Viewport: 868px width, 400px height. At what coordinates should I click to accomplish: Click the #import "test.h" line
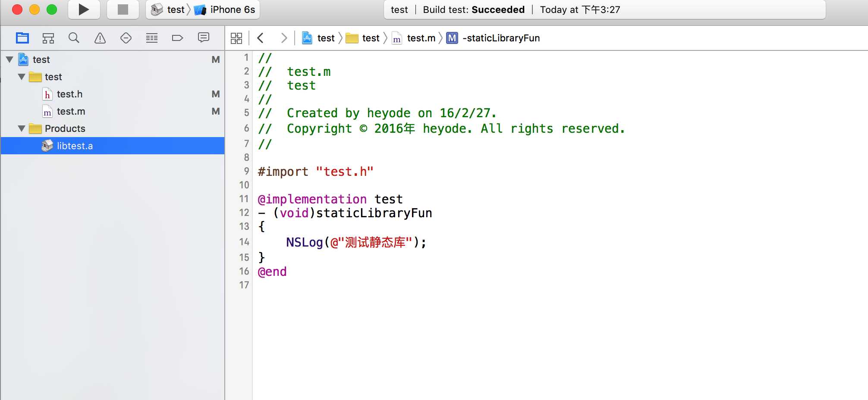click(315, 172)
